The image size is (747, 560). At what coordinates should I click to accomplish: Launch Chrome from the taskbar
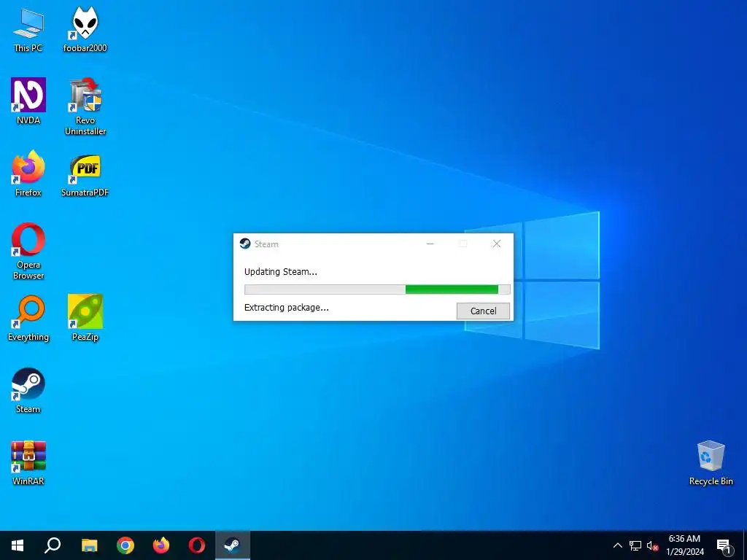coord(125,545)
